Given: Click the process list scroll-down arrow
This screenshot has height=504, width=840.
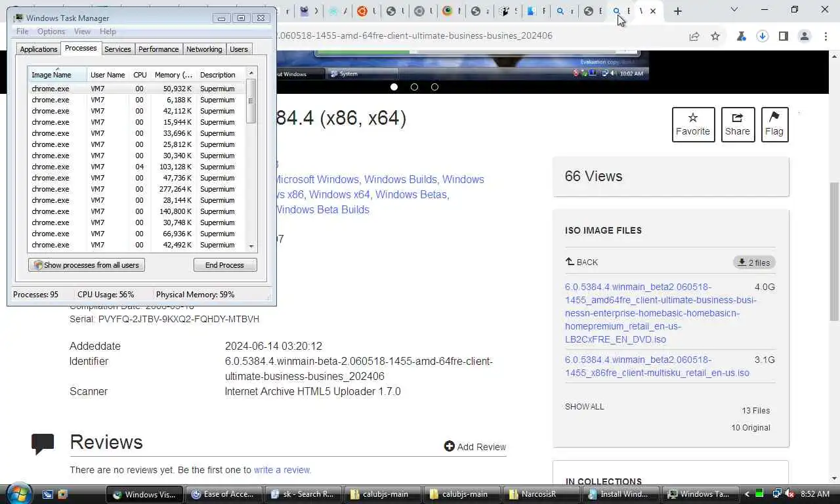Looking at the screenshot, I should 251,246.
